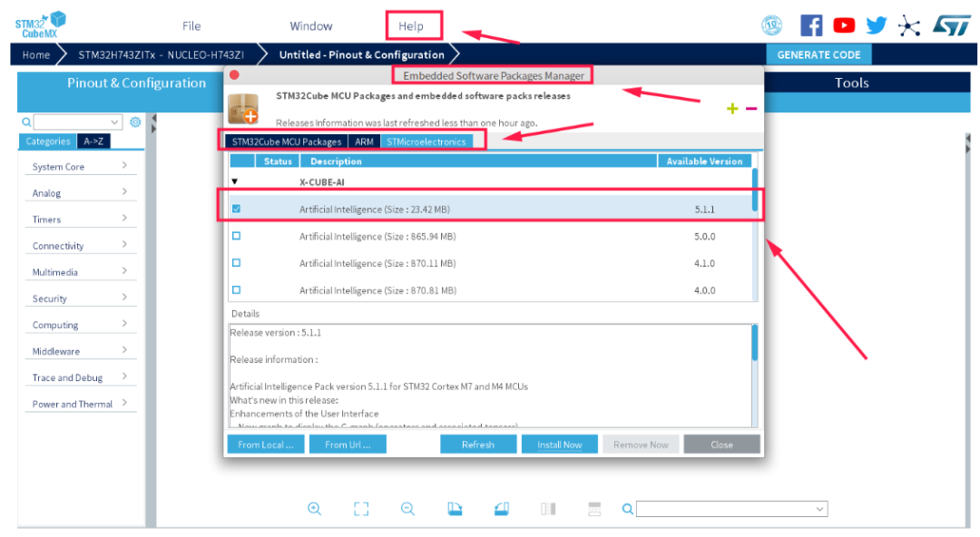Click the pin search magnifier in bottom toolbar
This screenshot has height=537, width=980.
(628, 509)
